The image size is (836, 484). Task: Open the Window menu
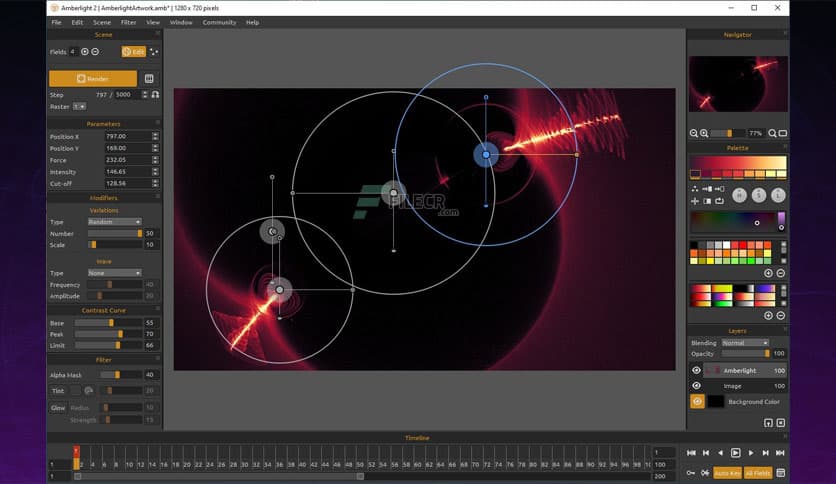click(181, 22)
